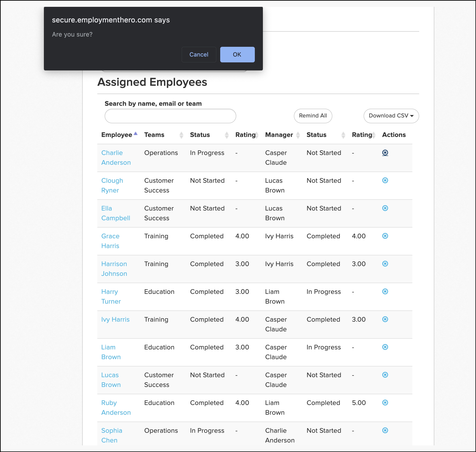Image resolution: width=476 pixels, height=452 pixels.
Task: Remove Grace Harris using the action icon
Action: (385, 236)
